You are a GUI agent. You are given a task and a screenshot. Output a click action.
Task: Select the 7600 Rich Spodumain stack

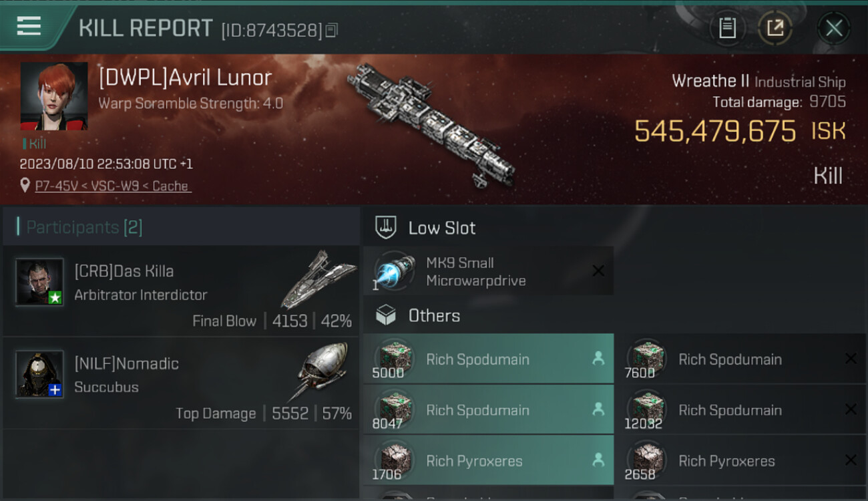[741, 359]
